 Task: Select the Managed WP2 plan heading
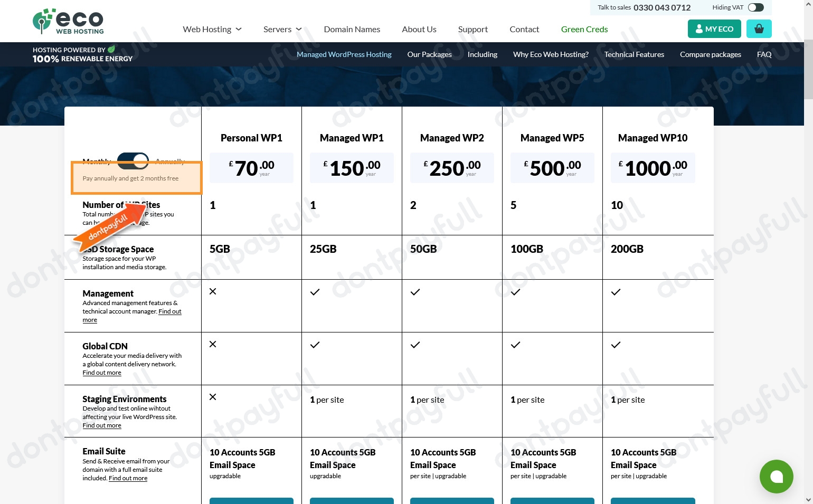pos(452,138)
